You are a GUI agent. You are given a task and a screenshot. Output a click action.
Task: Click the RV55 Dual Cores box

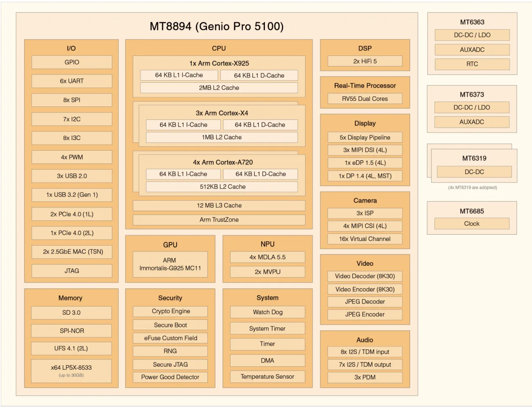pyautogui.click(x=365, y=98)
